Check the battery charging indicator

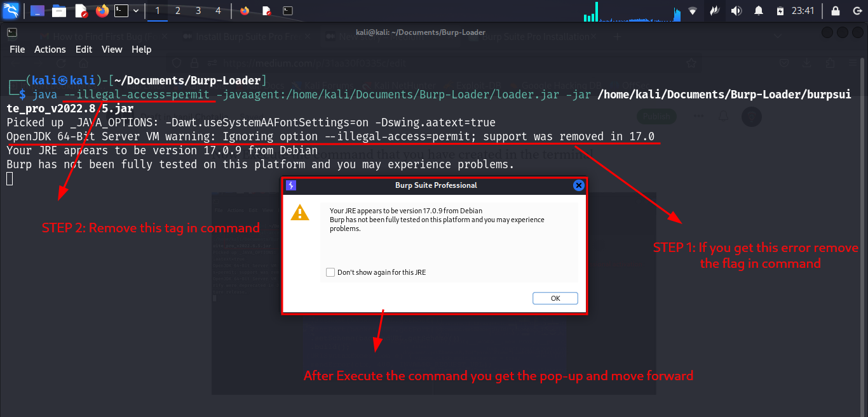780,11
